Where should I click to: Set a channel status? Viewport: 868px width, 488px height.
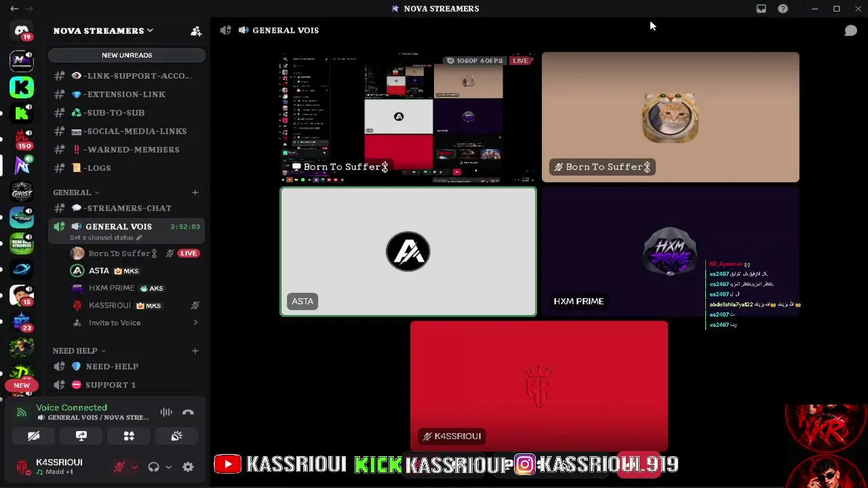pyautogui.click(x=106, y=238)
